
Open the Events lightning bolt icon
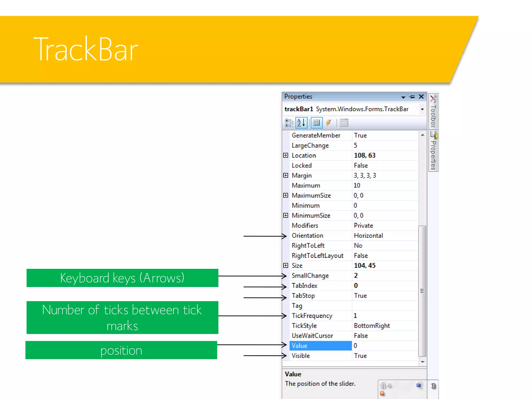329,123
